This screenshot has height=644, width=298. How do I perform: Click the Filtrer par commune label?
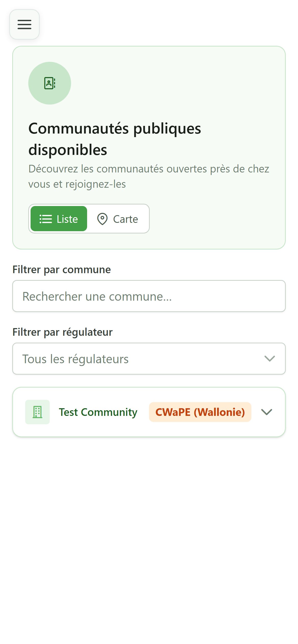62,270
